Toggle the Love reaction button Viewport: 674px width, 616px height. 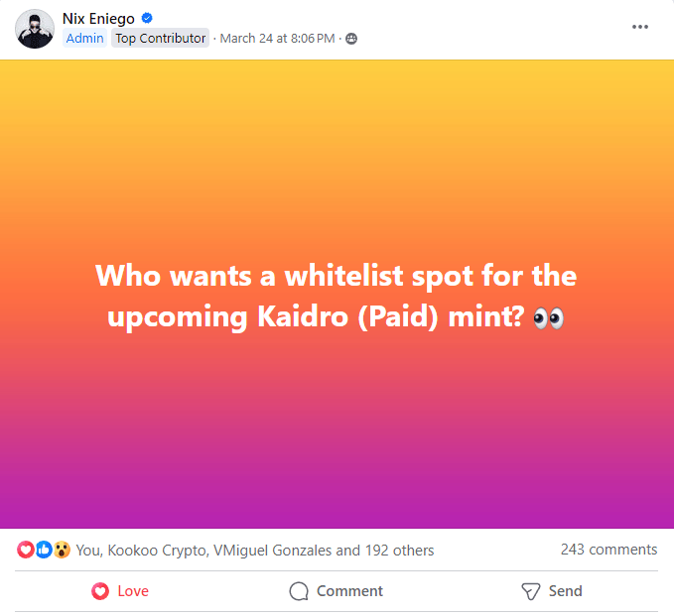(120, 591)
